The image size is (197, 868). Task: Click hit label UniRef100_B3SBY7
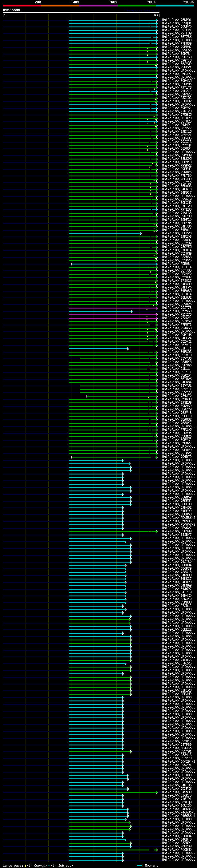[x=176, y=535]
